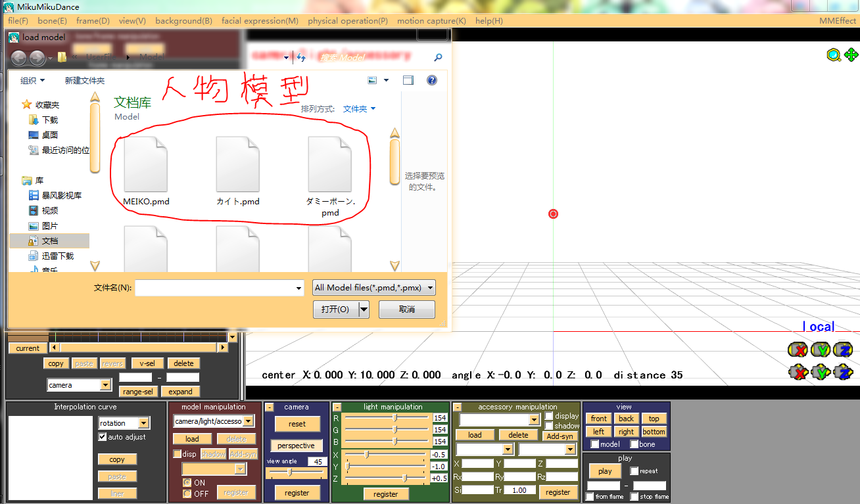Toggle the preview pane icon in dialog
Image resolution: width=860 pixels, height=504 pixels.
tap(408, 80)
